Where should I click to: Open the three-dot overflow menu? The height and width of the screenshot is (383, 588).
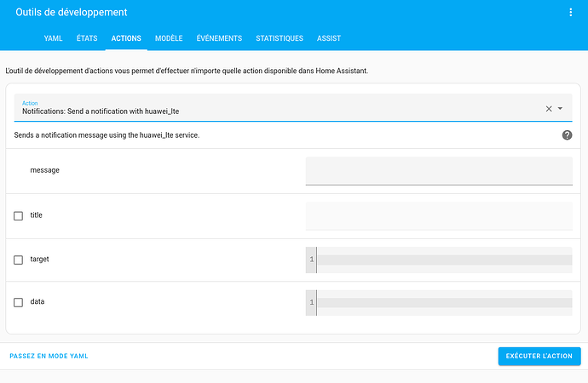pyautogui.click(x=571, y=13)
